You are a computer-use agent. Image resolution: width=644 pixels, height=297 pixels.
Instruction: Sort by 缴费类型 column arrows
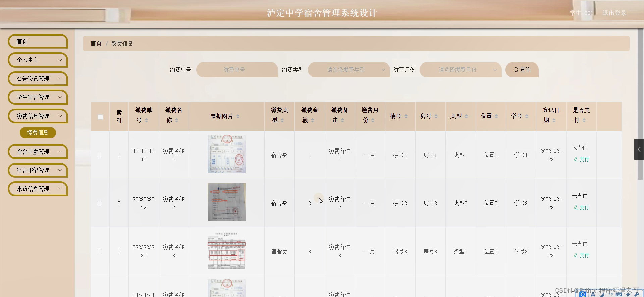282,120
